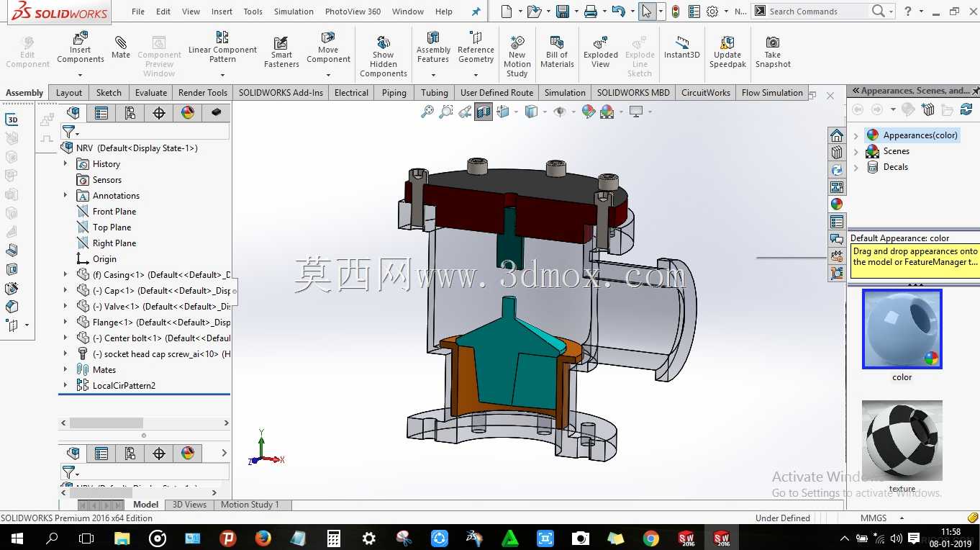The image size is (980, 550).
Task: Expand the Casing<1> component
Action: click(x=65, y=275)
